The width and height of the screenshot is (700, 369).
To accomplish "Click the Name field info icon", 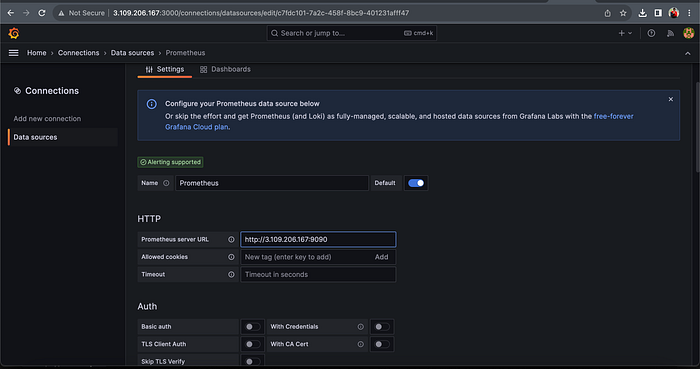I will (166, 183).
